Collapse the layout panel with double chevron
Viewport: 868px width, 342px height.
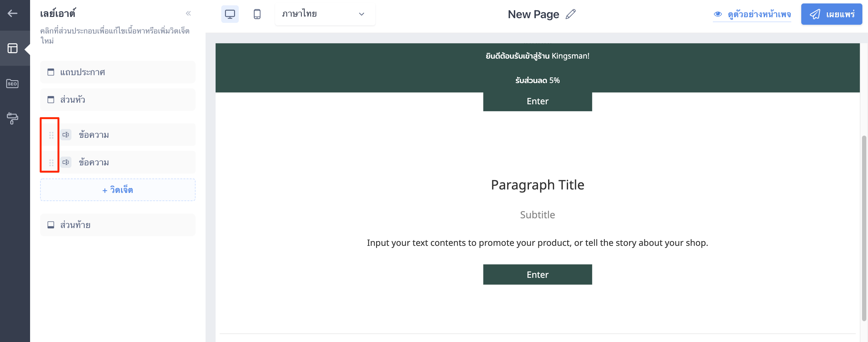click(x=188, y=13)
